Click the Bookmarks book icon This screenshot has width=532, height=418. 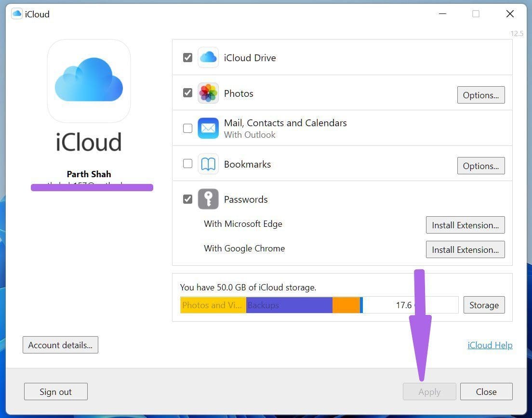point(208,164)
